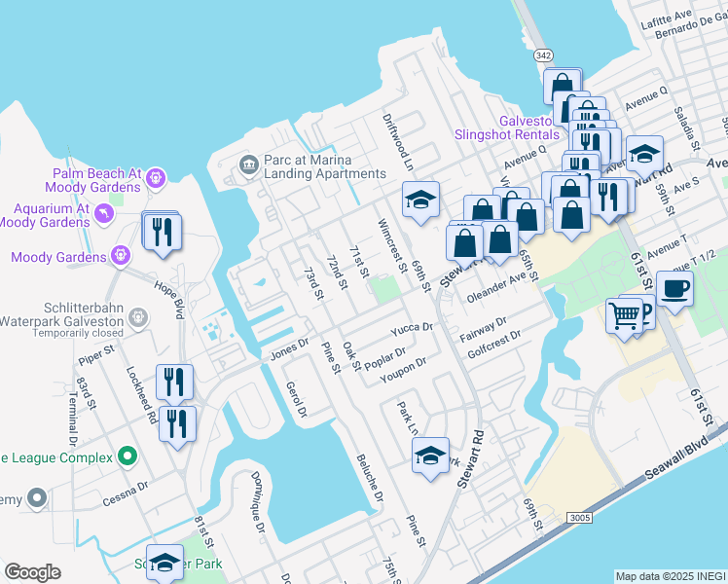Select the Moody Gardens purple pin

(121, 256)
